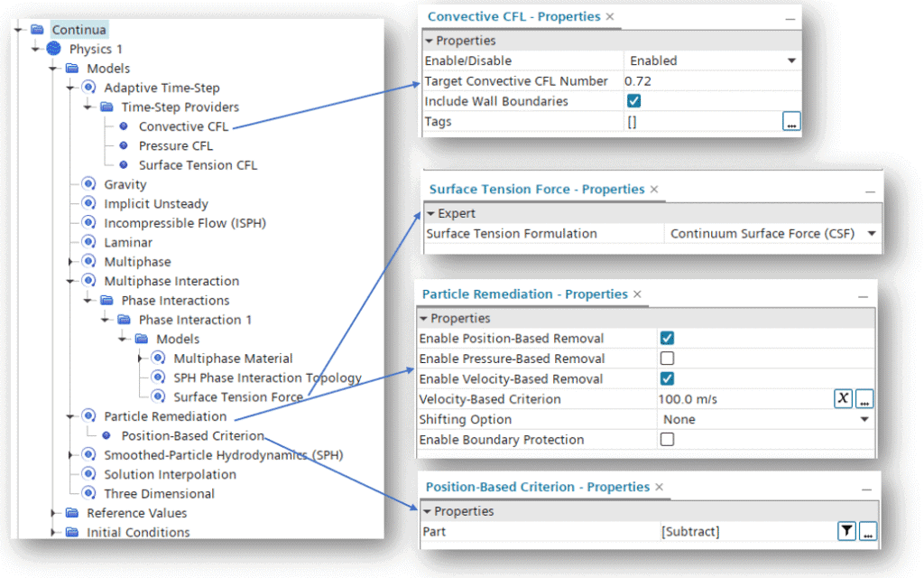
Task: Click the Physics 1 globe icon
Action: click(x=54, y=49)
